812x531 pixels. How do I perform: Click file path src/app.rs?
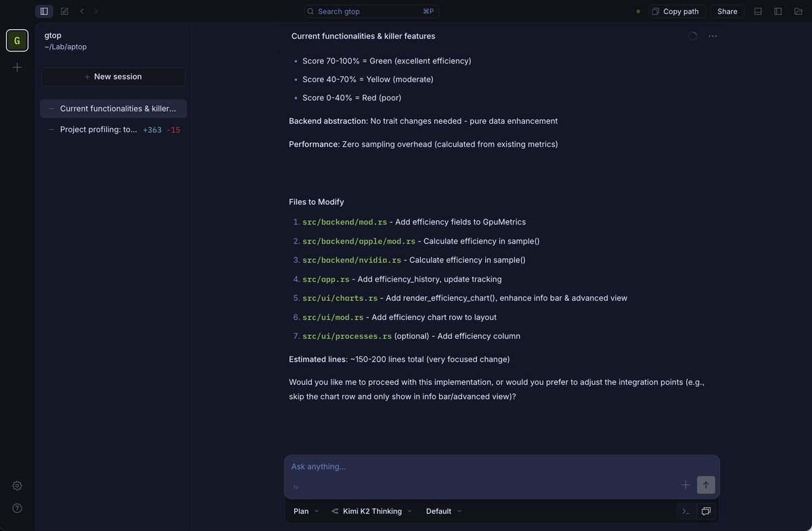(326, 279)
